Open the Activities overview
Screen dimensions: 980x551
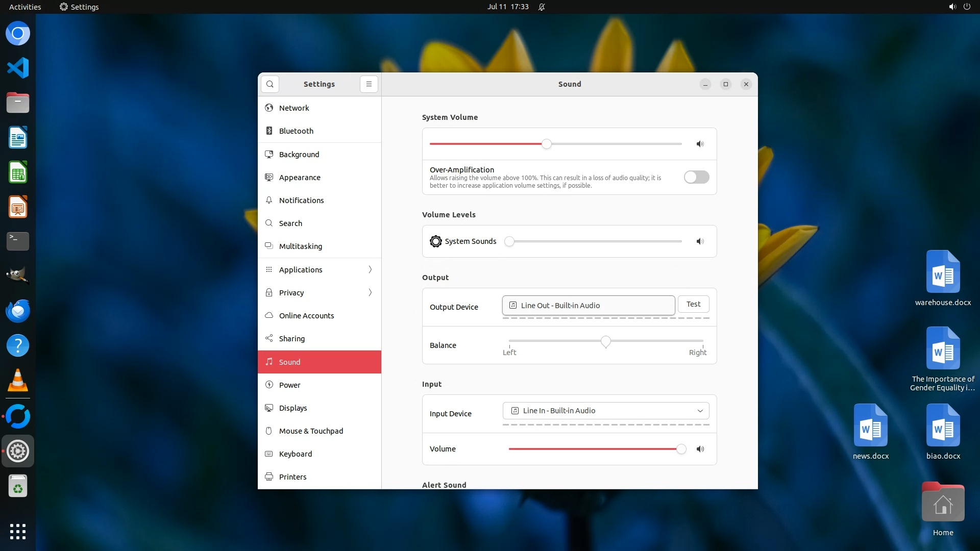tap(25, 7)
